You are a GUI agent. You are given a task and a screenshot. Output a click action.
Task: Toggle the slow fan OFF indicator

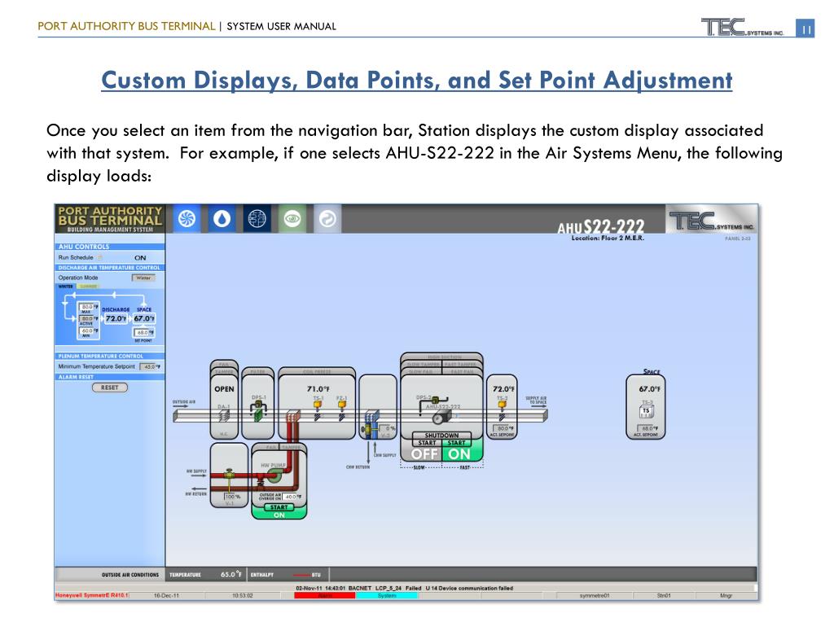pos(424,454)
